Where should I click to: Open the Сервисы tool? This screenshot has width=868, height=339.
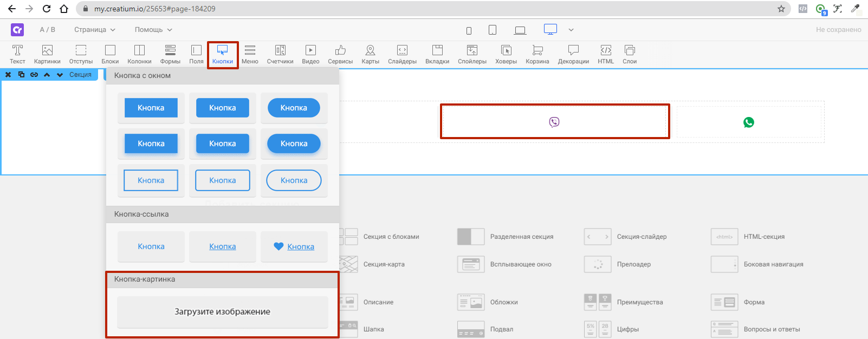(340, 55)
